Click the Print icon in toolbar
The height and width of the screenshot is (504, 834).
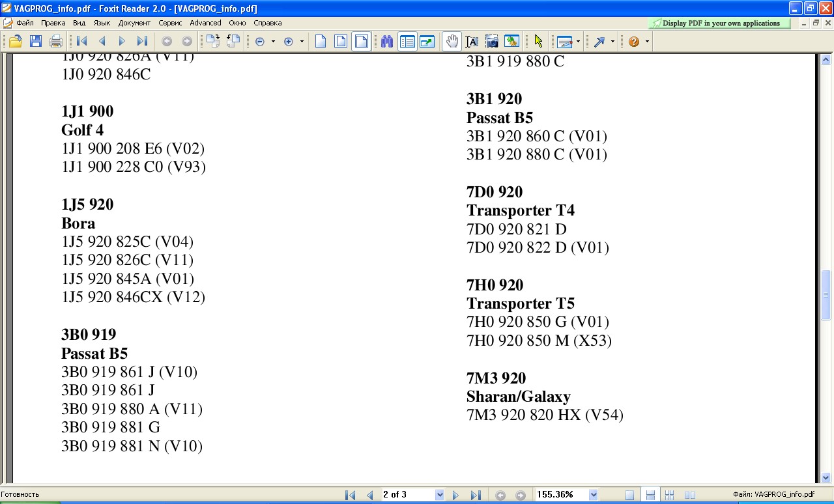(x=56, y=41)
